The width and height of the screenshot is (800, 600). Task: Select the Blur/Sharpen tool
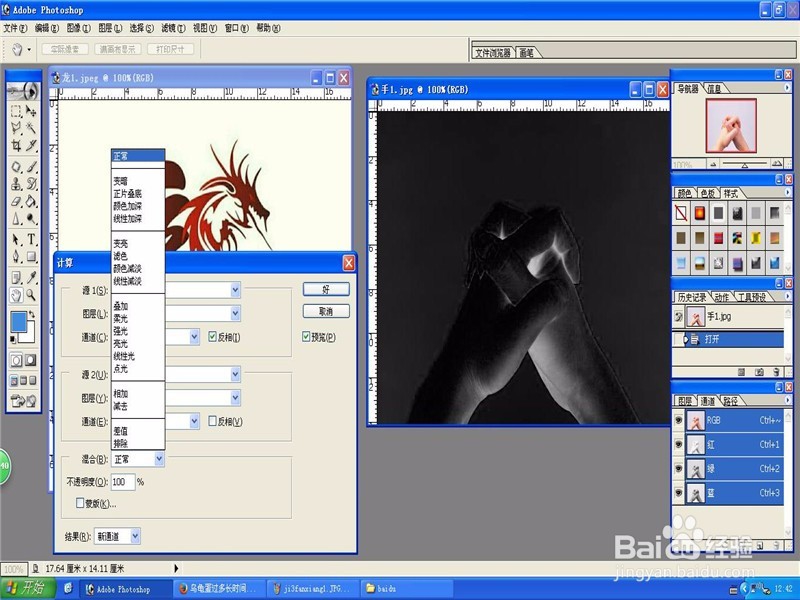click(16, 218)
